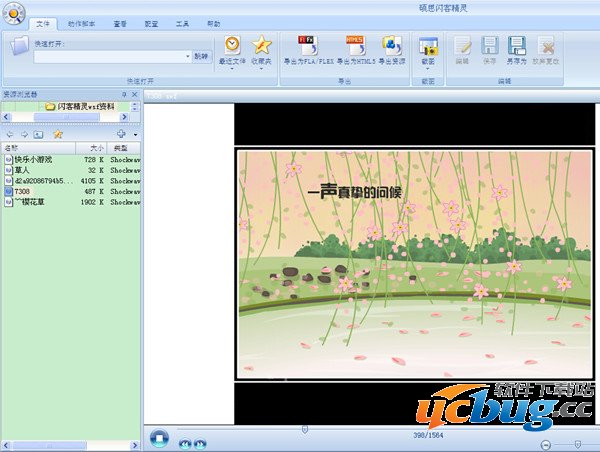
Task: Expand the 闪客精灵swf资料 folder selector
Action: coord(134,105)
